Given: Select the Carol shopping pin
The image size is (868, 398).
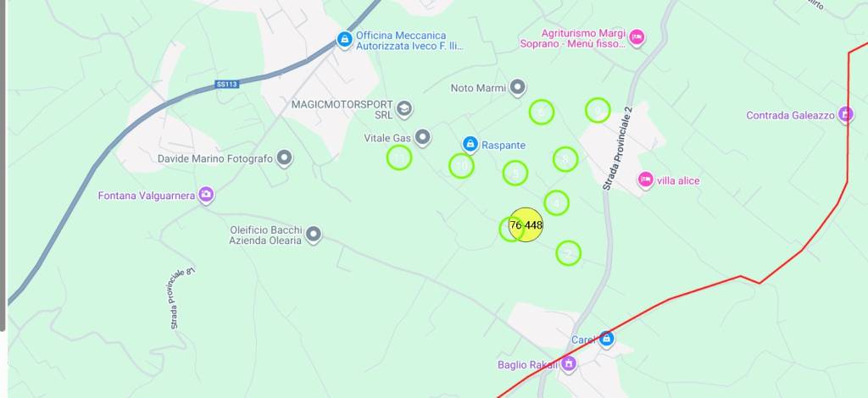Looking at the screenshot, I should [x=606, y=339].
